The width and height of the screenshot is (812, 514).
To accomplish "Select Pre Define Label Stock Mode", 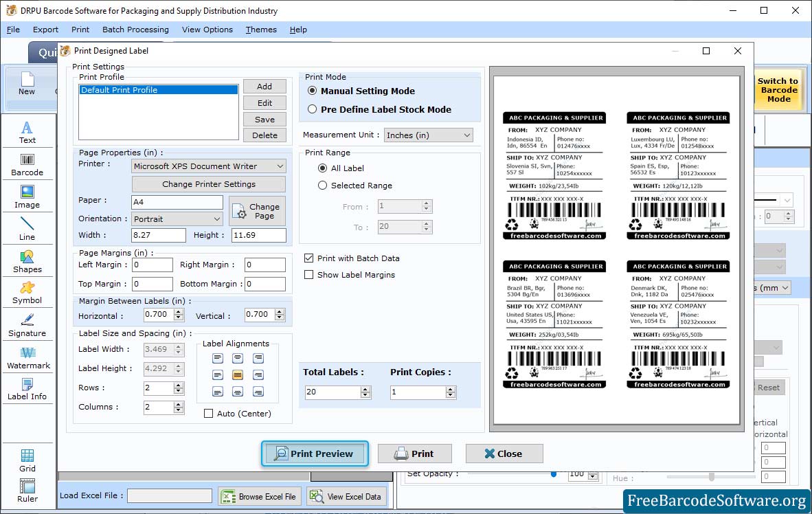I will click(x=313, y=109).
